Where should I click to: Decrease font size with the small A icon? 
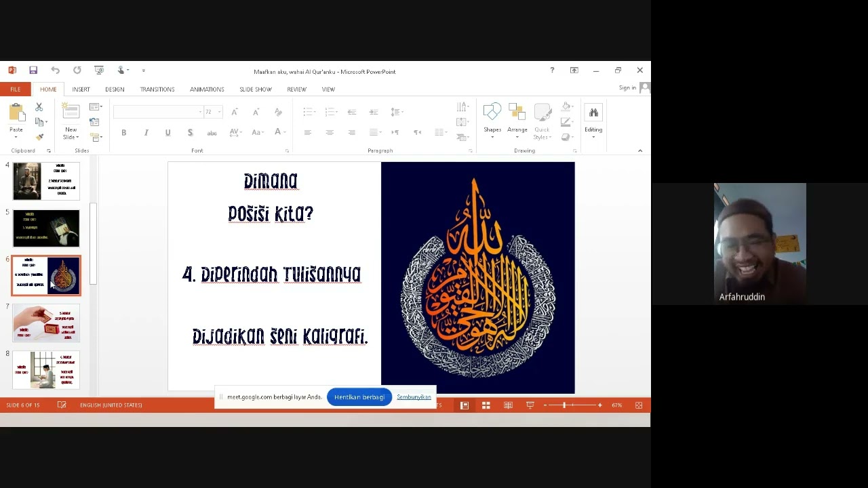point(256,112)
